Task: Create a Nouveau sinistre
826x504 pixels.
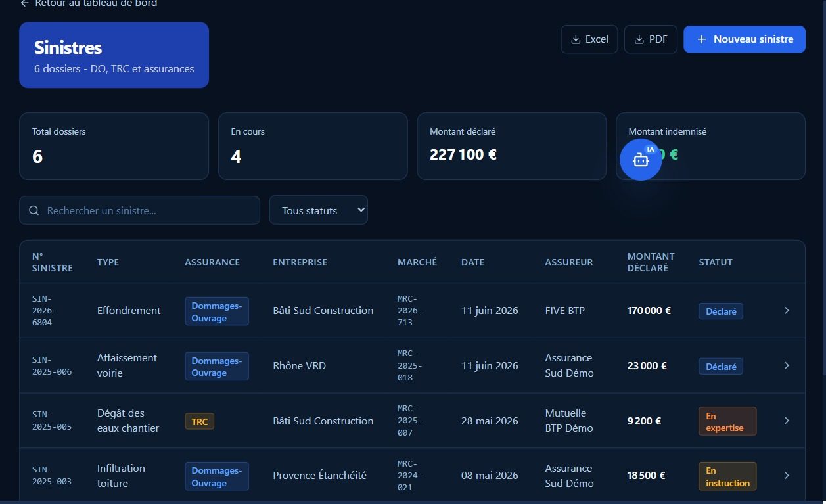Action: 745,39
